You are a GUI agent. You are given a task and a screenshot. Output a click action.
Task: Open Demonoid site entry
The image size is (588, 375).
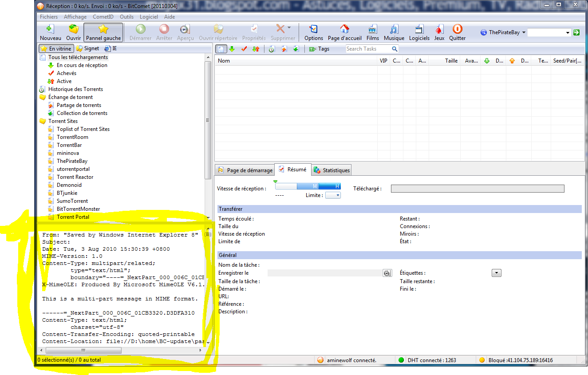pos(69,185)
